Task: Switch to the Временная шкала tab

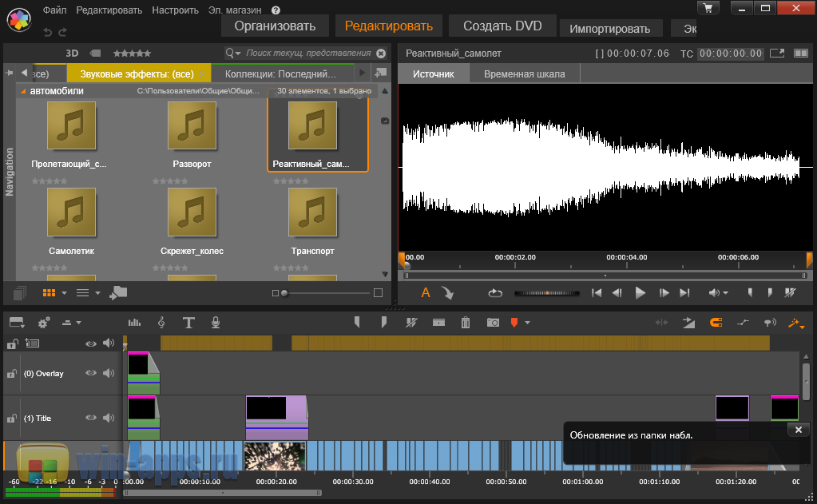Action: point(524,73)
